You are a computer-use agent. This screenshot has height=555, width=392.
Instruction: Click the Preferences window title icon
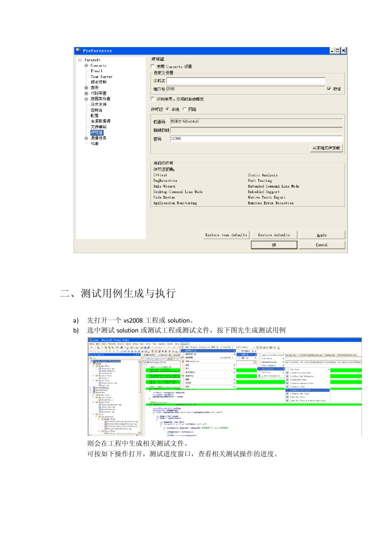[78, 51]
